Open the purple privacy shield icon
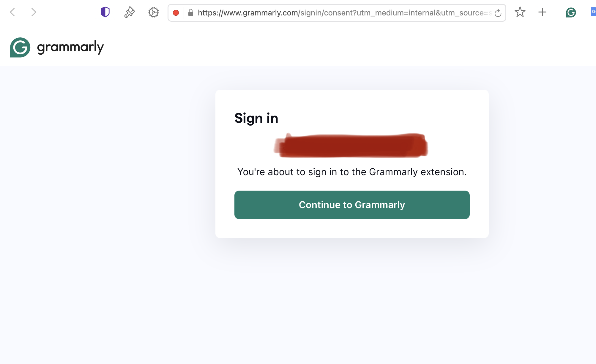The image size is (596, 364). pyautogui.click(x=105, y=12)
